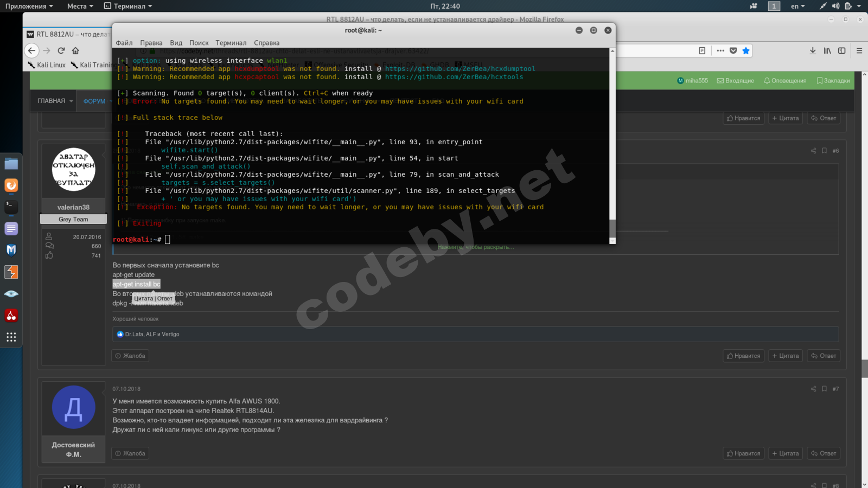Open Show Applications grid in dock

coord(11,337)
